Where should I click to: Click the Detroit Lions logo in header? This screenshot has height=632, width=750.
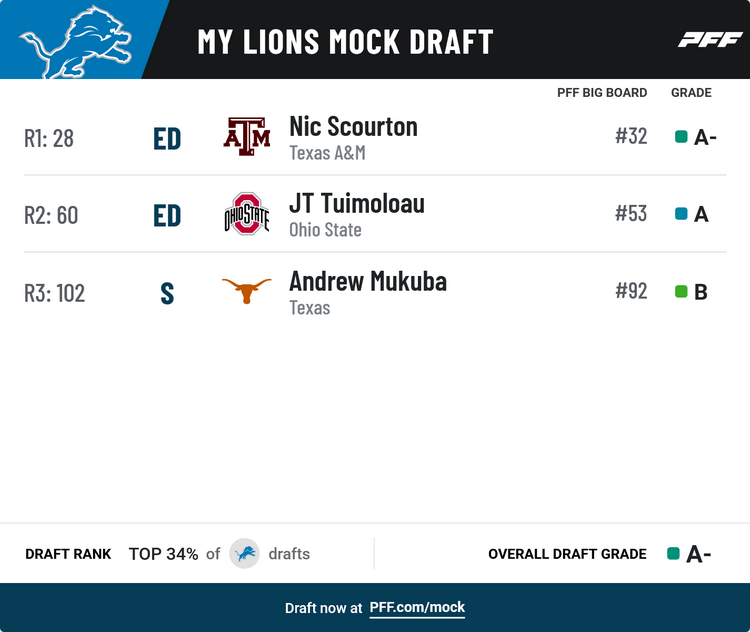pos(75,43)
